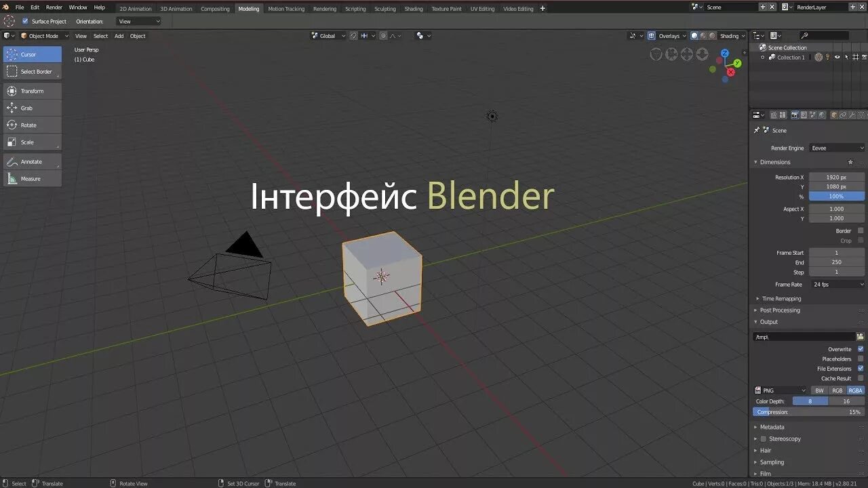This screenshot has width=868, height=488.
Task: Hide Collection 1 with eye icon
Action: pos(837,57)
